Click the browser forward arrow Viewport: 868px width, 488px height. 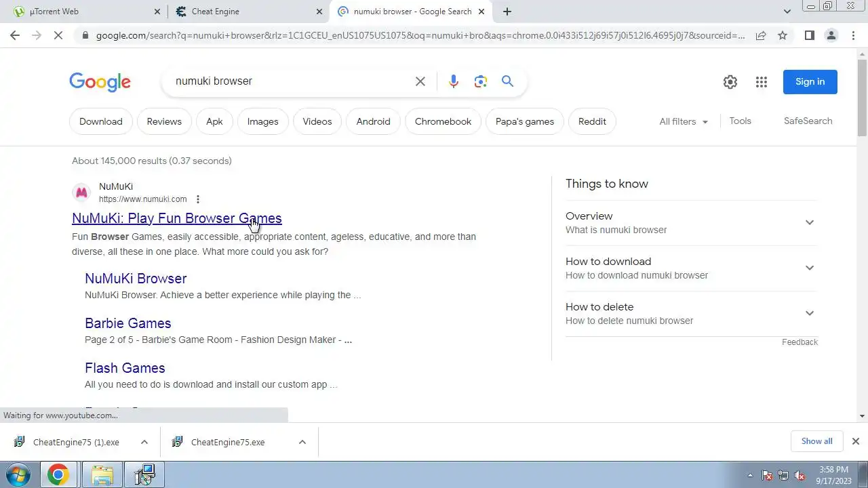37,35
